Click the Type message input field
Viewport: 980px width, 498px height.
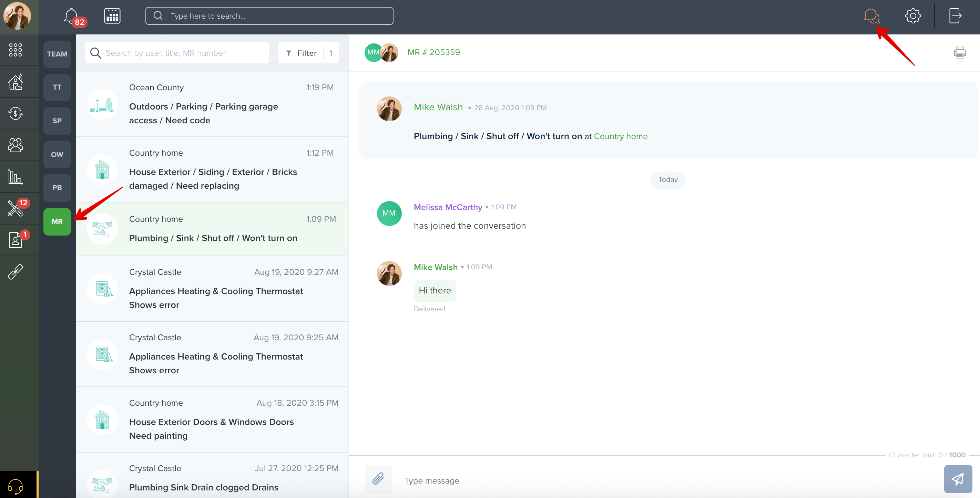coord(666,480)
